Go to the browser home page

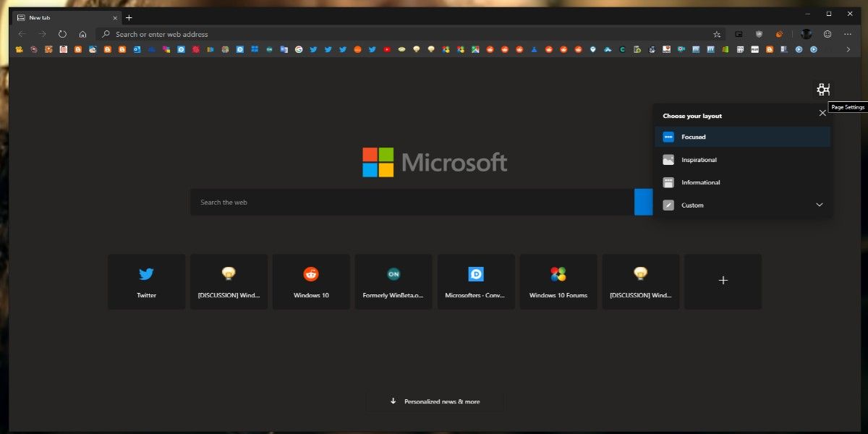coord(82,34)
